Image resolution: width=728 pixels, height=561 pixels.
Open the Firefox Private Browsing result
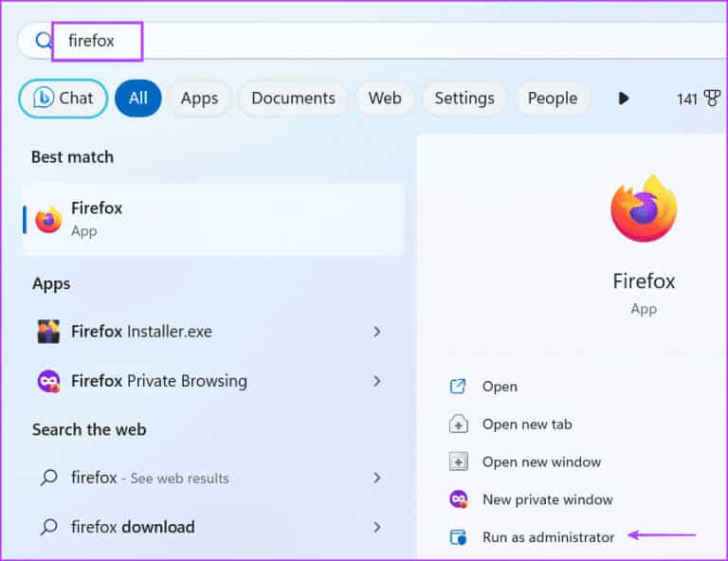213,381
